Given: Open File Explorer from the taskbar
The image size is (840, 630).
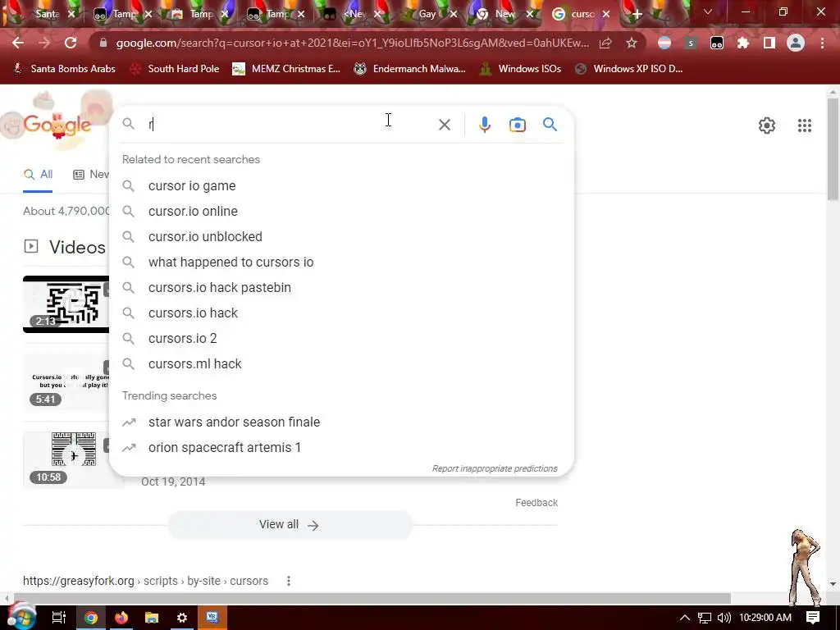Looking at the screenshot, I should (x=152, y=618).
